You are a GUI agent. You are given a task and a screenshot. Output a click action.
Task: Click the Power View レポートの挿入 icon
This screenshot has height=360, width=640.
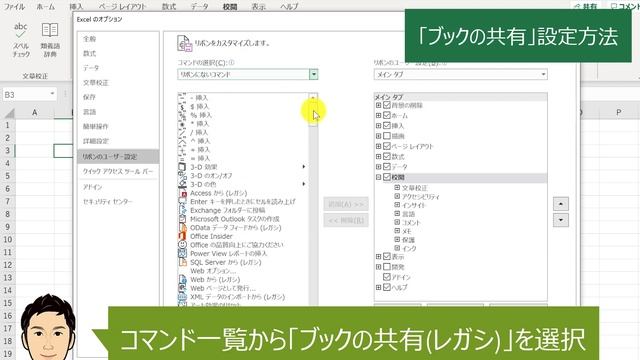click(182, 253)
